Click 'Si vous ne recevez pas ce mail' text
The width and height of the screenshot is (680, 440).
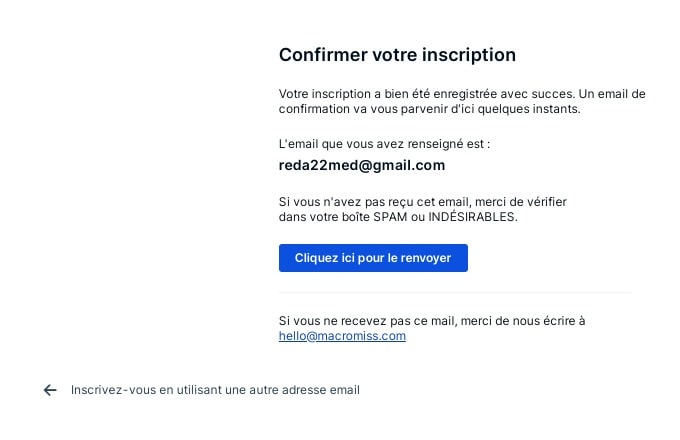366,321
